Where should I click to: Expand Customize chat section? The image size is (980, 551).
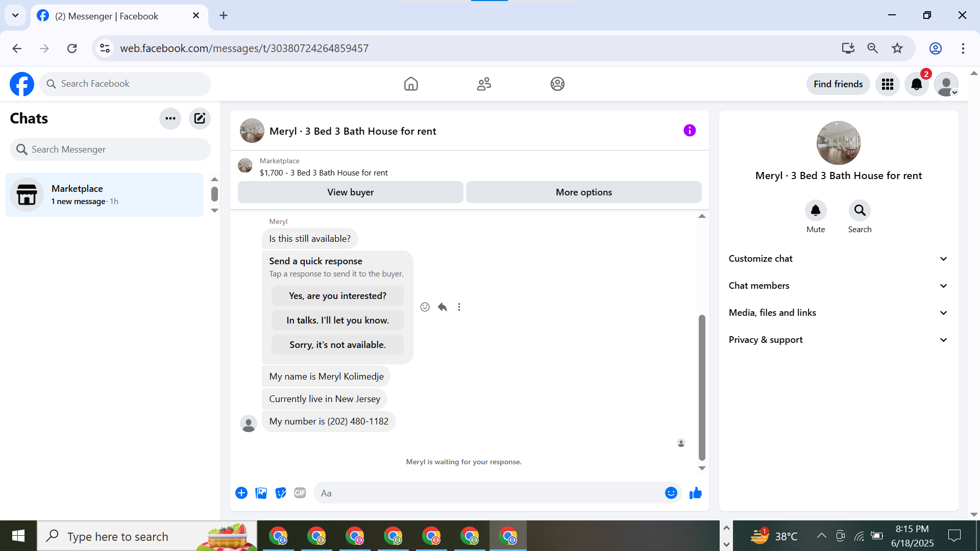[838, 259]
